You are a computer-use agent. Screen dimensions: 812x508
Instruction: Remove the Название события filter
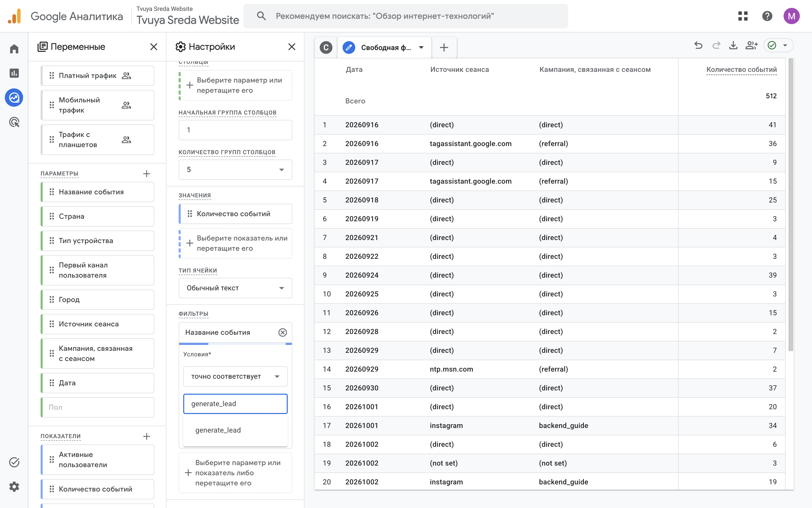282,332
